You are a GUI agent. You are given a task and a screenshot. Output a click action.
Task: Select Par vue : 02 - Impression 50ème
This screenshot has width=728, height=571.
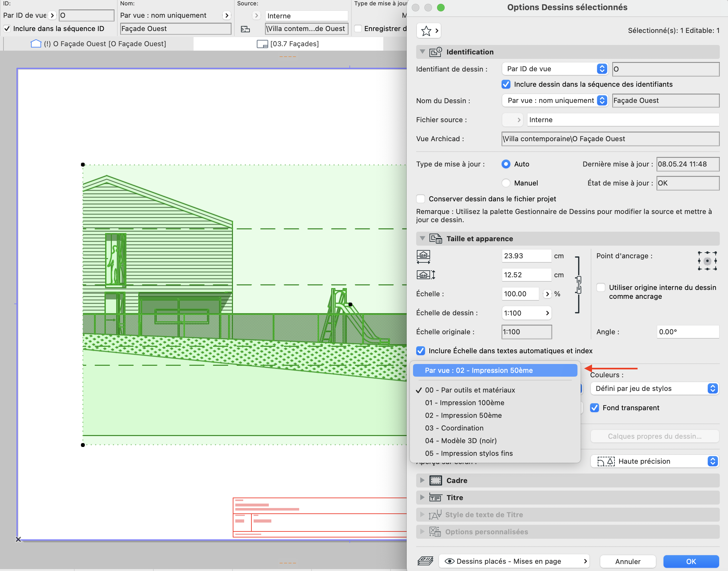point(495,370)
